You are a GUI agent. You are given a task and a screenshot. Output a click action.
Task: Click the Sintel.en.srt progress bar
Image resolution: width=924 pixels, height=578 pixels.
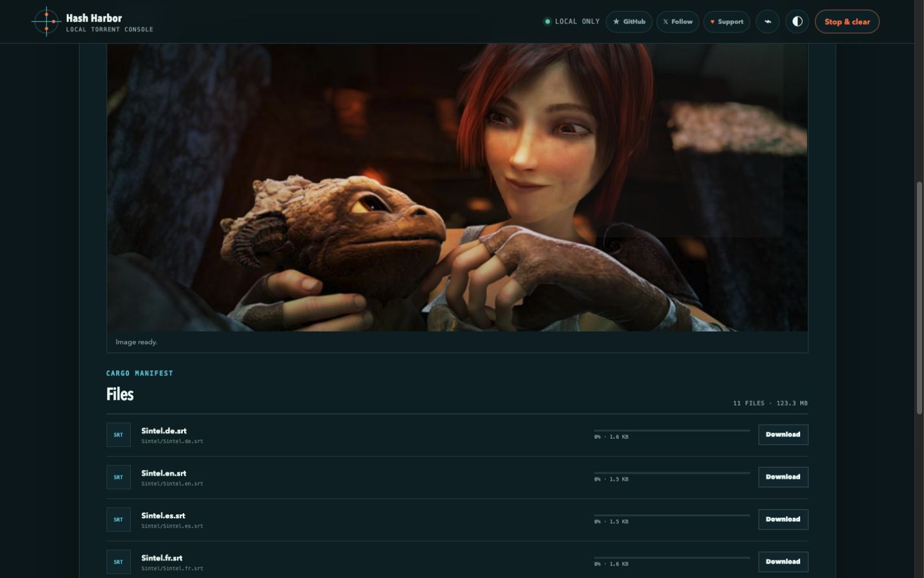[672, 472]
